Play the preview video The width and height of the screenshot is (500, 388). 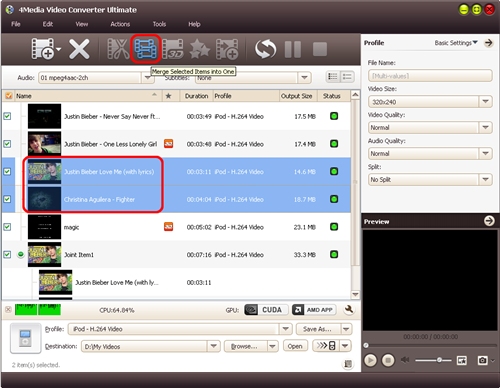click(x=370, y=360)
